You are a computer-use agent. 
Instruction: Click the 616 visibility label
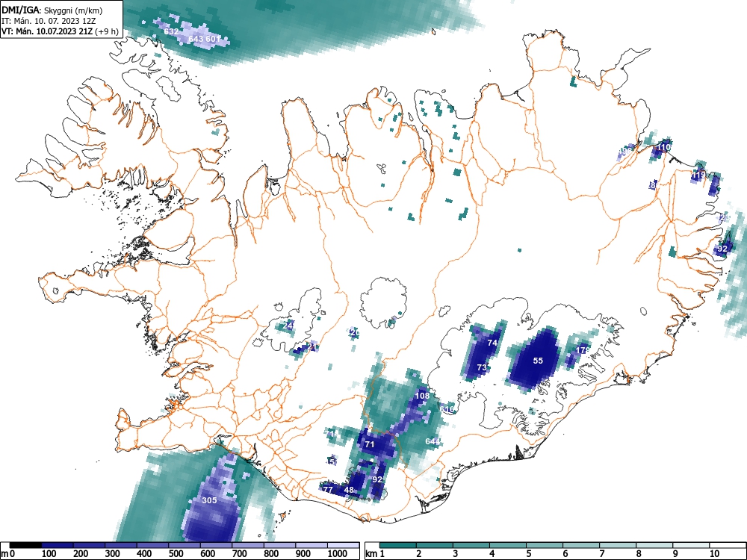click(x=447, y=409)
